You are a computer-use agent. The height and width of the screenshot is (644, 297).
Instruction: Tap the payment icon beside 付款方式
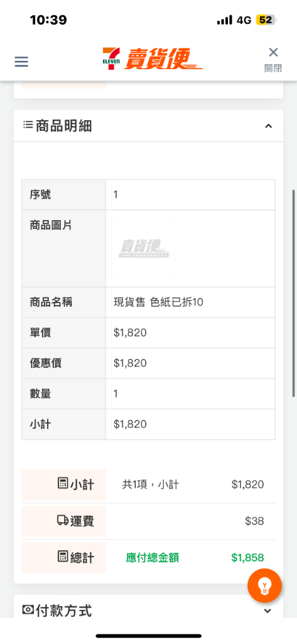pos(28,610)
